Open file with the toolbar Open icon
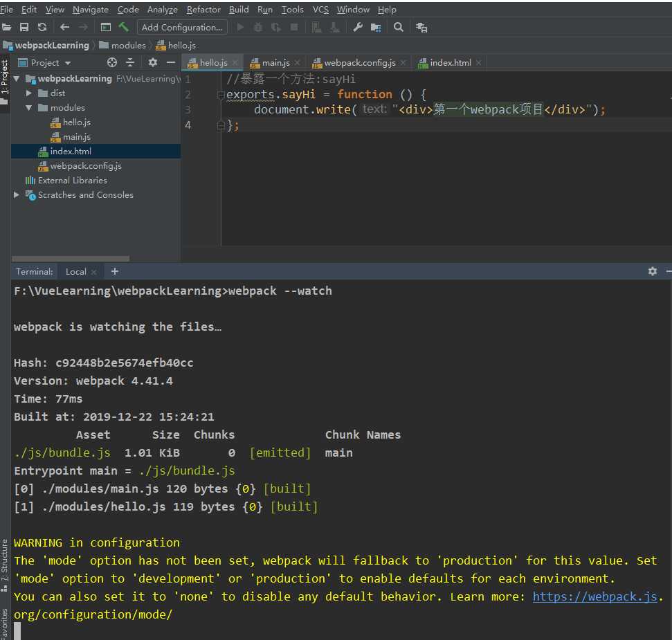Viewport: 672px width, 640px height. pos(6,28)
